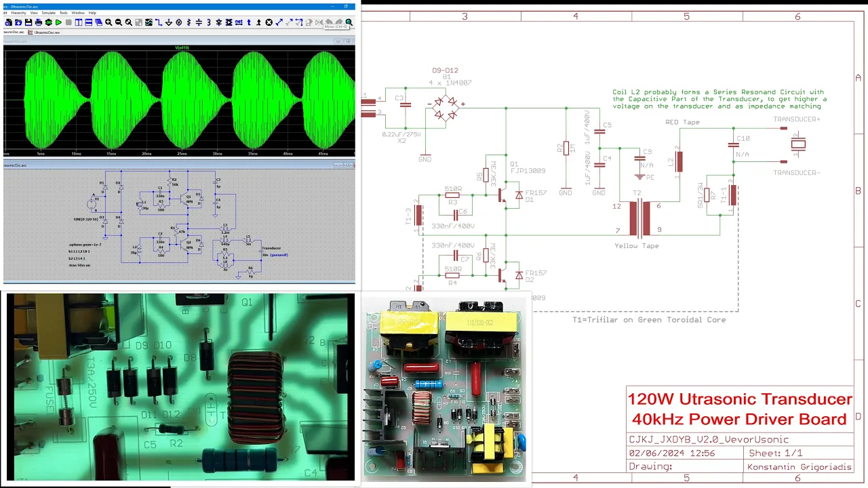
Task: Click the gray Halt simulation square icon
Action: 68,22
